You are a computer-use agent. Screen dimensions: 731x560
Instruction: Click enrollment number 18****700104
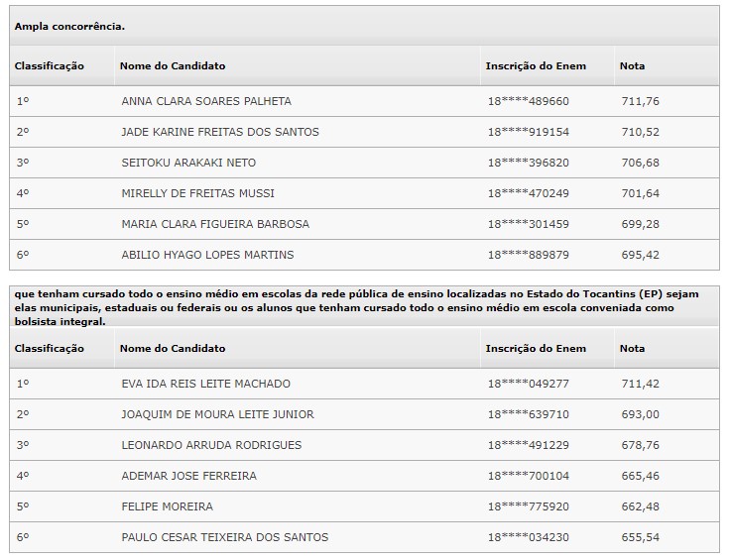529,476
